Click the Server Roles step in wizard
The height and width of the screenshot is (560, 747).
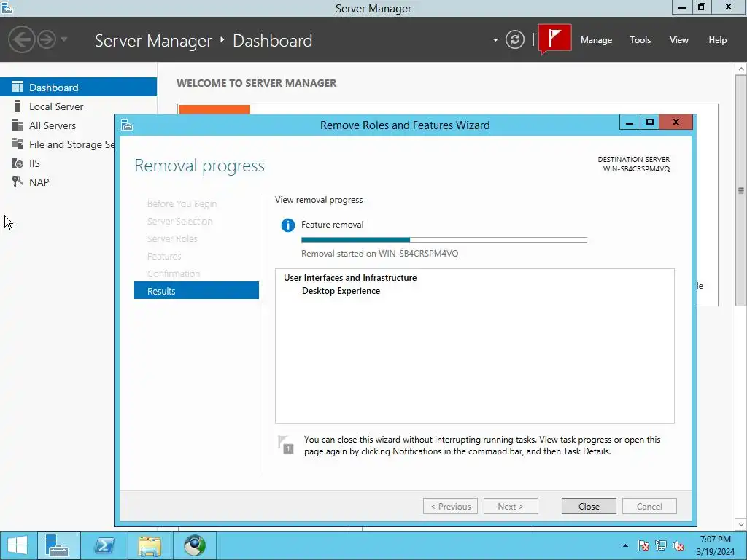172,238
